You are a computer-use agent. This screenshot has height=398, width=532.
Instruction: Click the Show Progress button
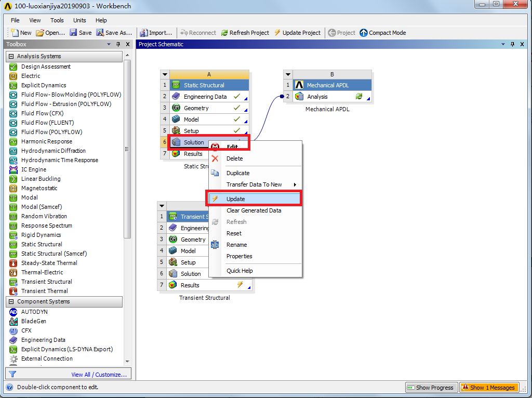(x=431, y=387)
